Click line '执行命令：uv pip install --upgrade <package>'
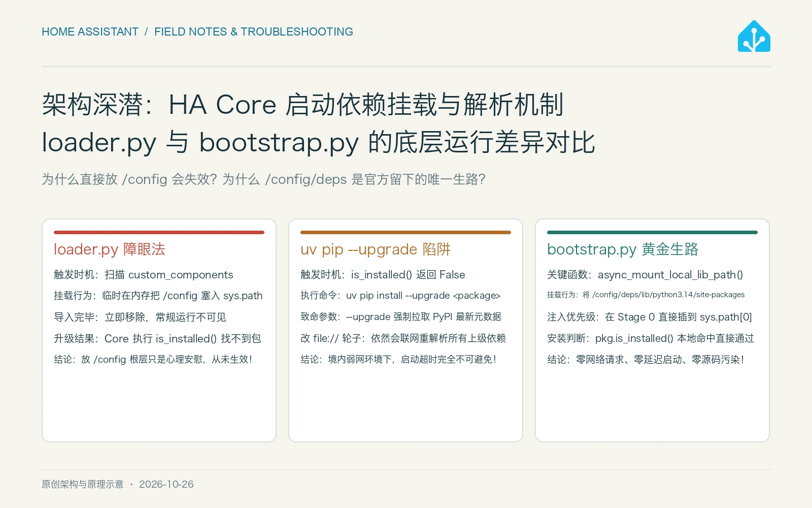Viewport: 812px width, 508px height. coord(400,296)
